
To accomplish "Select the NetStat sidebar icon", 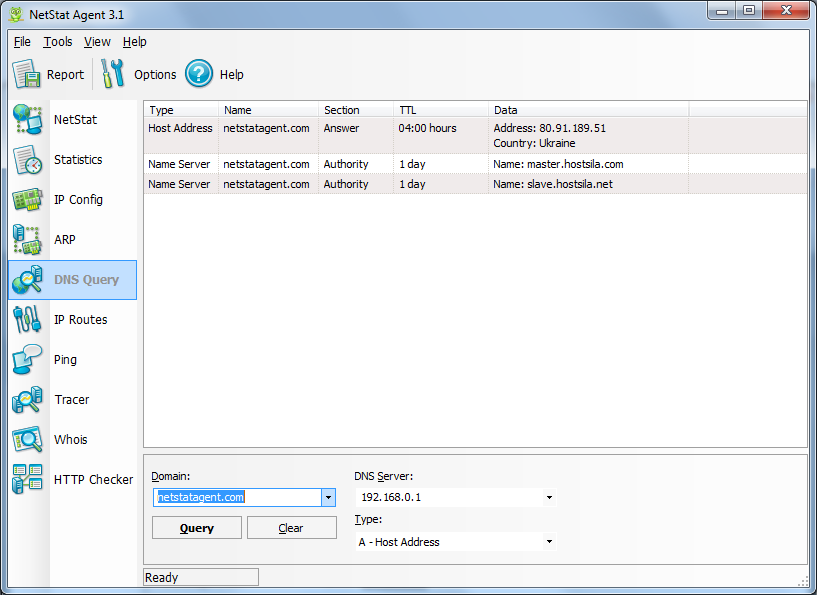I will (x=27, y=119).
